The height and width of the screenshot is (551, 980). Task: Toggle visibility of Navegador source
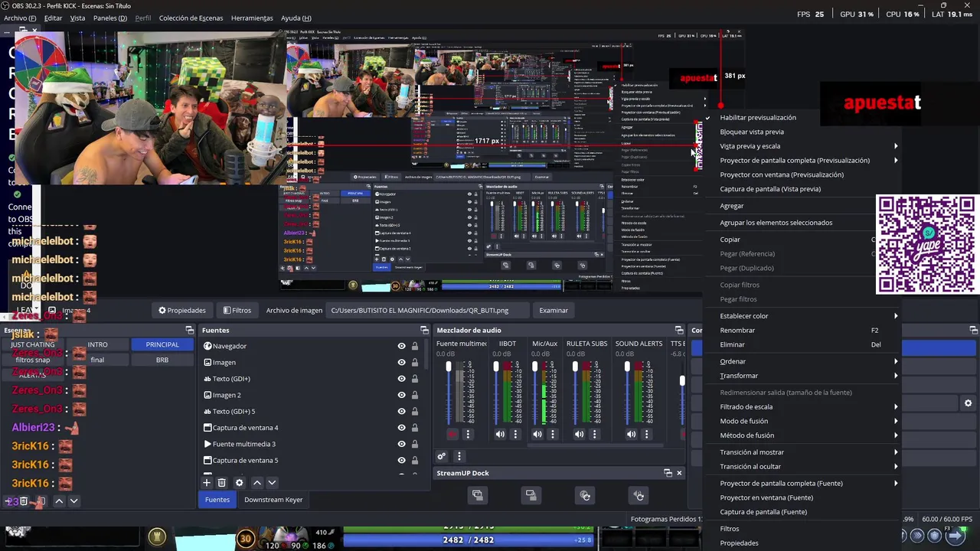(x=401, y=346)
